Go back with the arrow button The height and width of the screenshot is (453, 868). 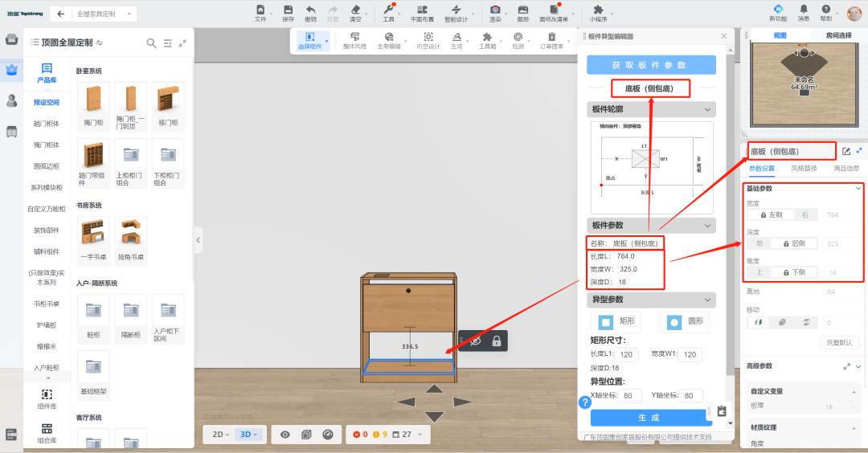point(61,14)
